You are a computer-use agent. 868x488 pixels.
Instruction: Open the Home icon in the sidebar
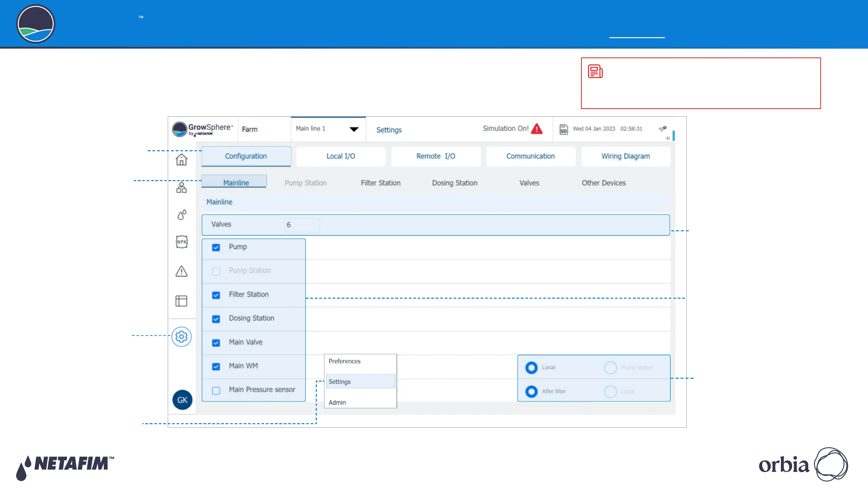(181, 159)
